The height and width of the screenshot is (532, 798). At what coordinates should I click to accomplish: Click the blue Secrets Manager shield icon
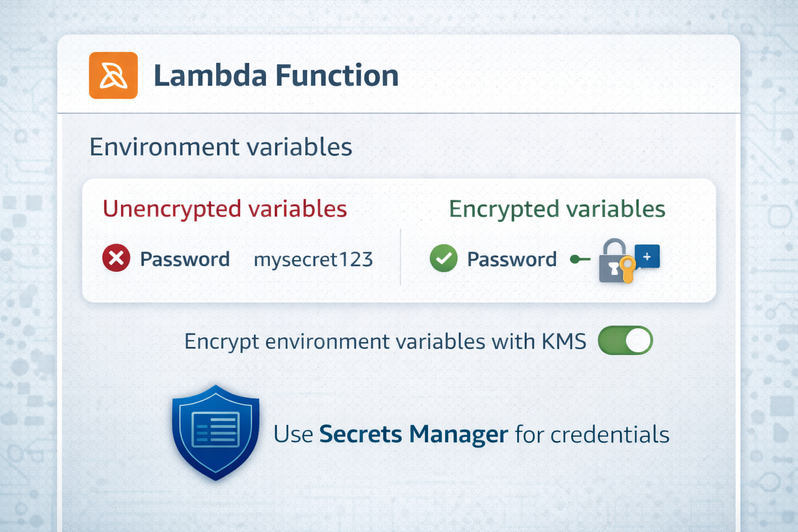point(216,432)
